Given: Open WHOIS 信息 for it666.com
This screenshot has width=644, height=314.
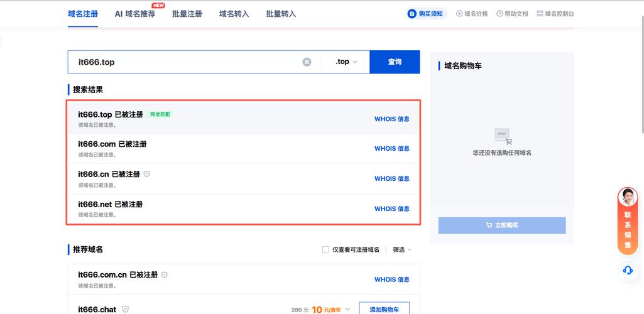Looking at the screenshot, I should click(392, 149).
